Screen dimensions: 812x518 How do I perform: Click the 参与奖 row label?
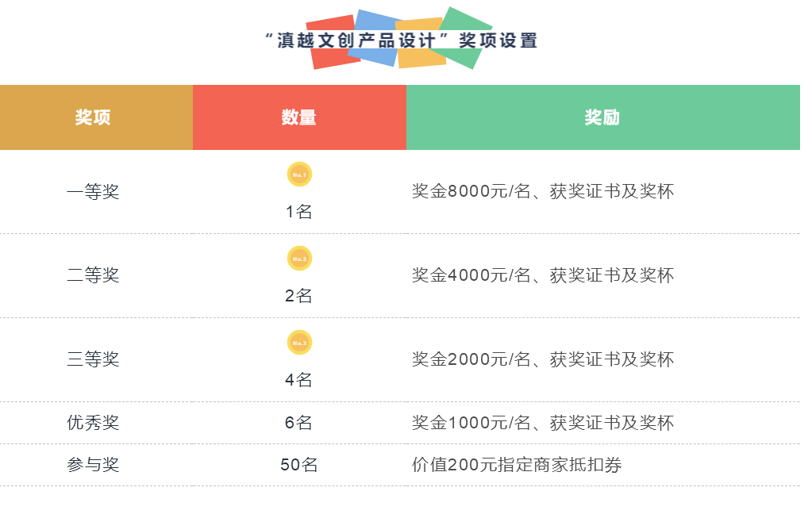pyautogui.click(x=93, y=465)
